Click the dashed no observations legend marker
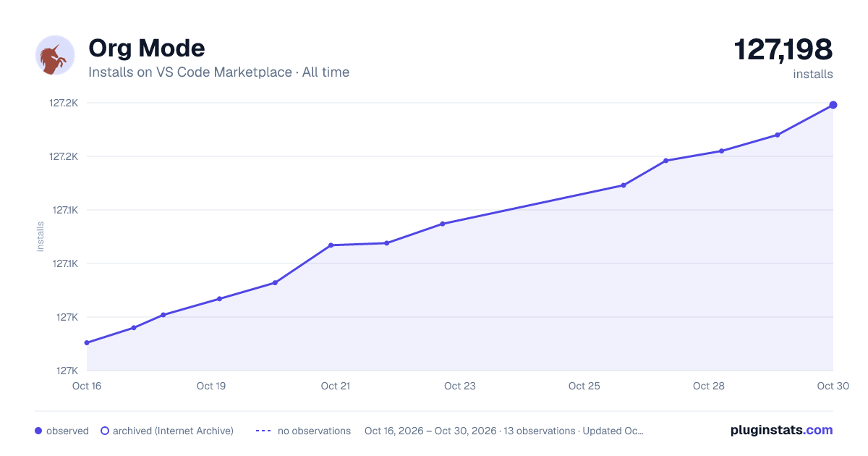 (263, 431)
